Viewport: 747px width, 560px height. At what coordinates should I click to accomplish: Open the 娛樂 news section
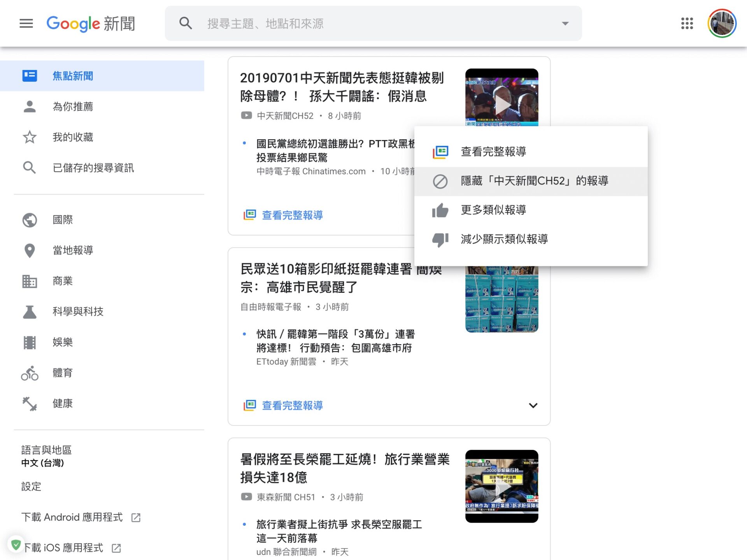pos(102,342)
